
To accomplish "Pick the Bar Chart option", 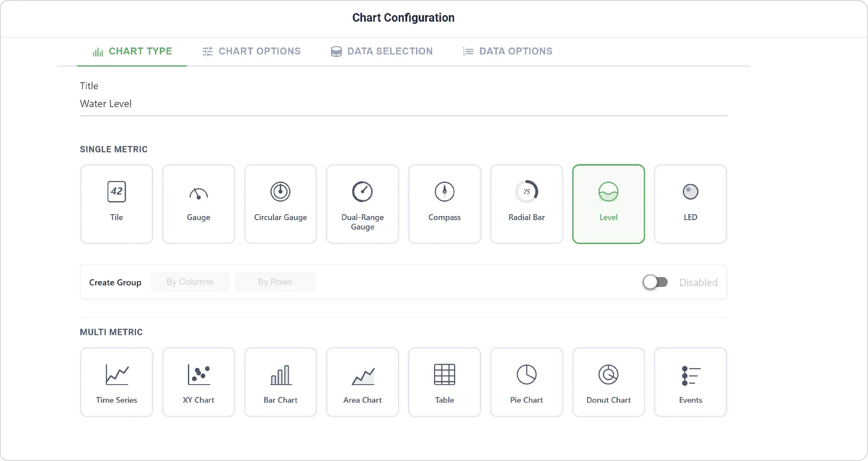I will (x=280, y=382).
